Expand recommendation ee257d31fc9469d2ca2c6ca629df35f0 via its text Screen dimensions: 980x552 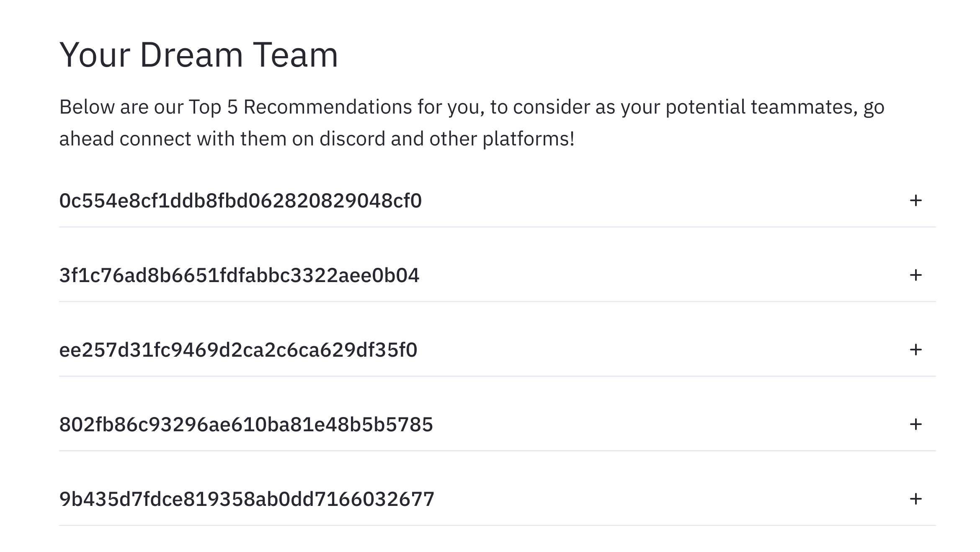238,350
